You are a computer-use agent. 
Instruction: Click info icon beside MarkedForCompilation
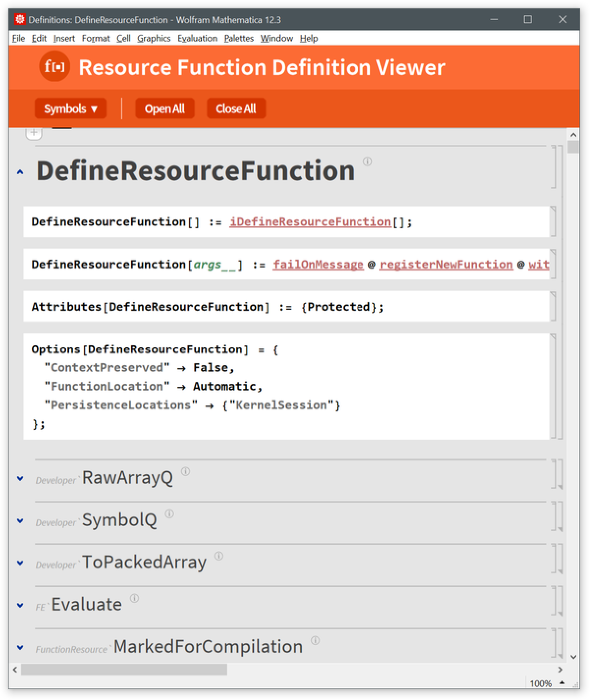[x=315, y=640]
